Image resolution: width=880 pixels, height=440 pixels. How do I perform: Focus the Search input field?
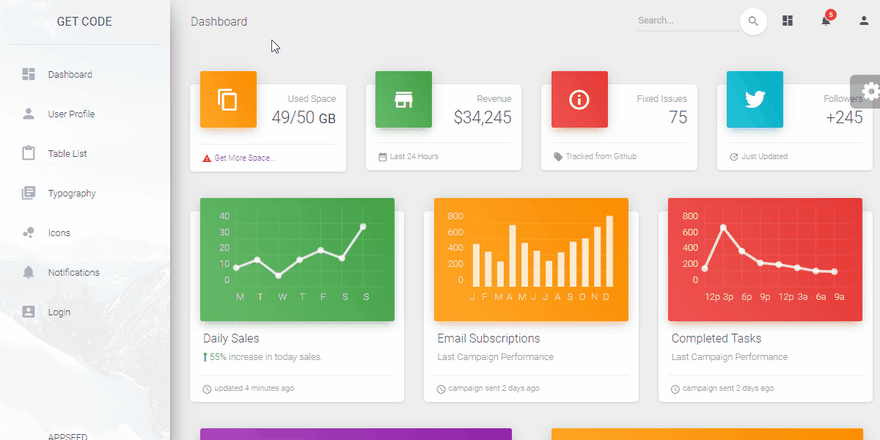point(688,21)
